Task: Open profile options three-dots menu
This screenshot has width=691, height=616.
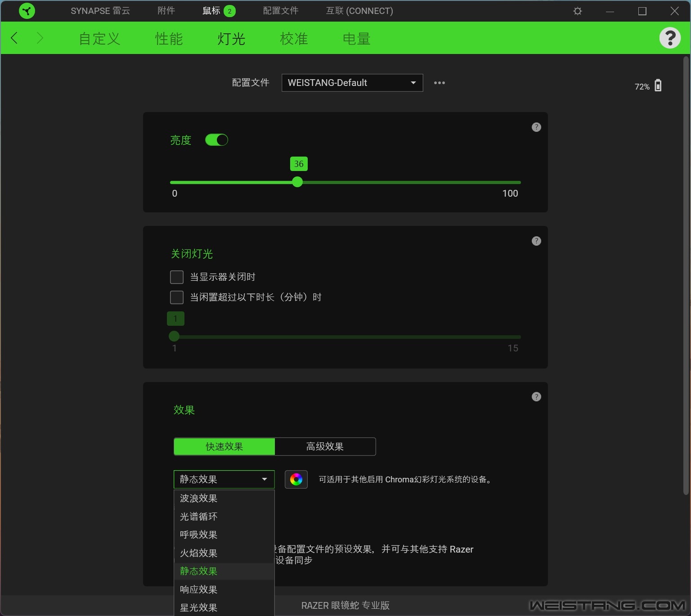Action: pyautogui.click(x=440, y=83)
